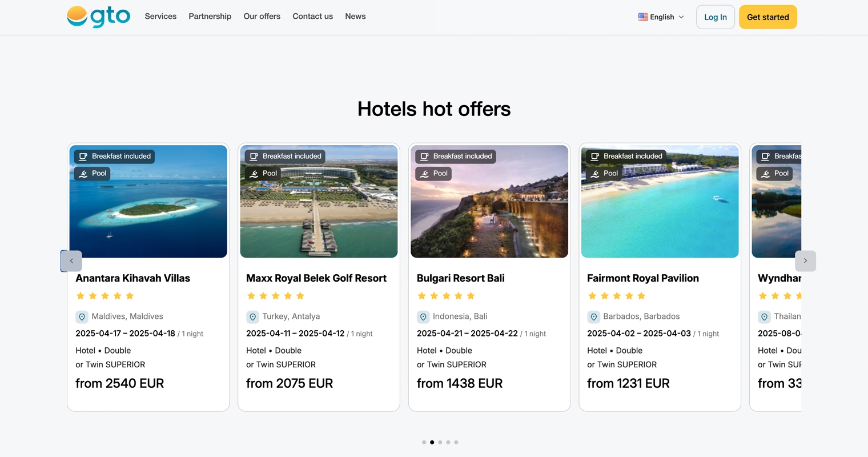
Task: Click the US flag language icon
Action: point(643,17)
